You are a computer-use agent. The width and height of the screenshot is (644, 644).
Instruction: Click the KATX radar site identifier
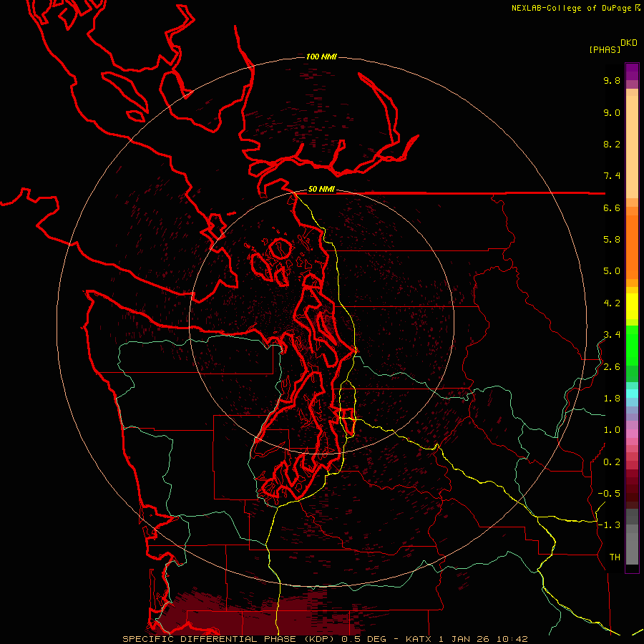[x=420, y=639]
